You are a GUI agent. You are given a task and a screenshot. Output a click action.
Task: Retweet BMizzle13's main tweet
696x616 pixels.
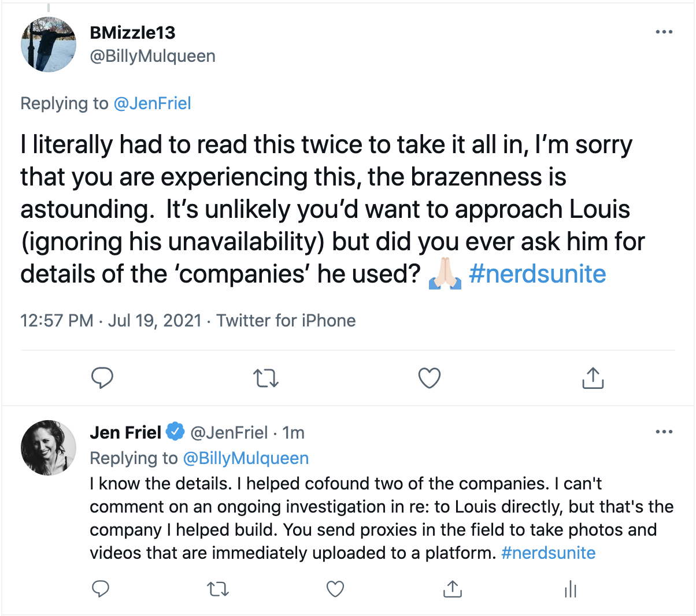click(266, 378)
